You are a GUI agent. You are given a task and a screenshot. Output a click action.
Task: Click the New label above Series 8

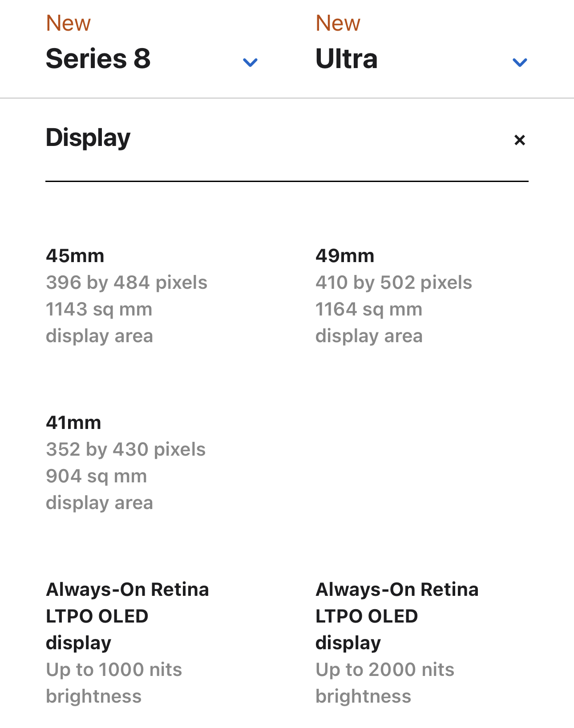click(69, 23)
